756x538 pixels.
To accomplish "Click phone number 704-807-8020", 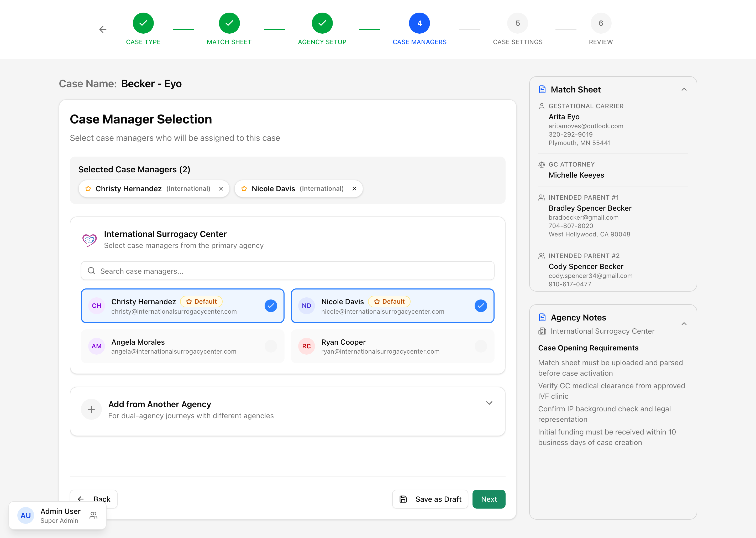I will [x=571, y=226].
